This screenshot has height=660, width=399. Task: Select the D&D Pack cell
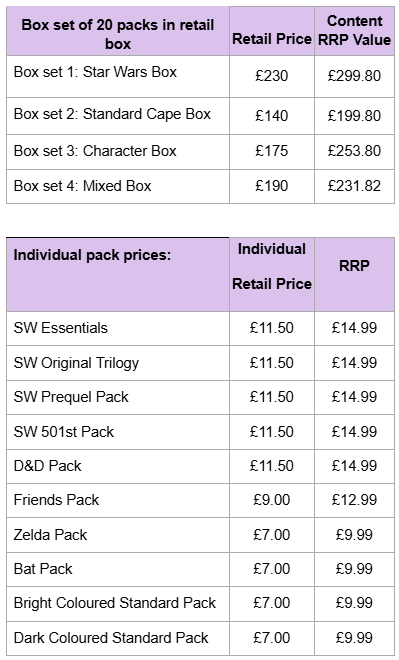pyautogui.click(x=118, y=466)
